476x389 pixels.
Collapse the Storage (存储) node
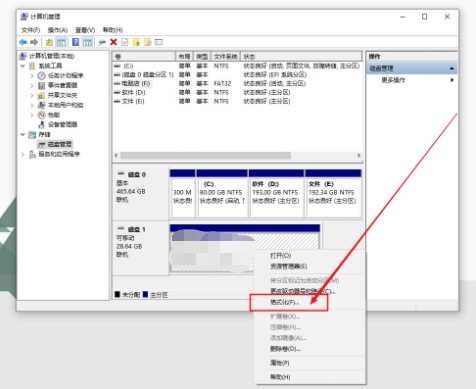[x=23, y=134]
